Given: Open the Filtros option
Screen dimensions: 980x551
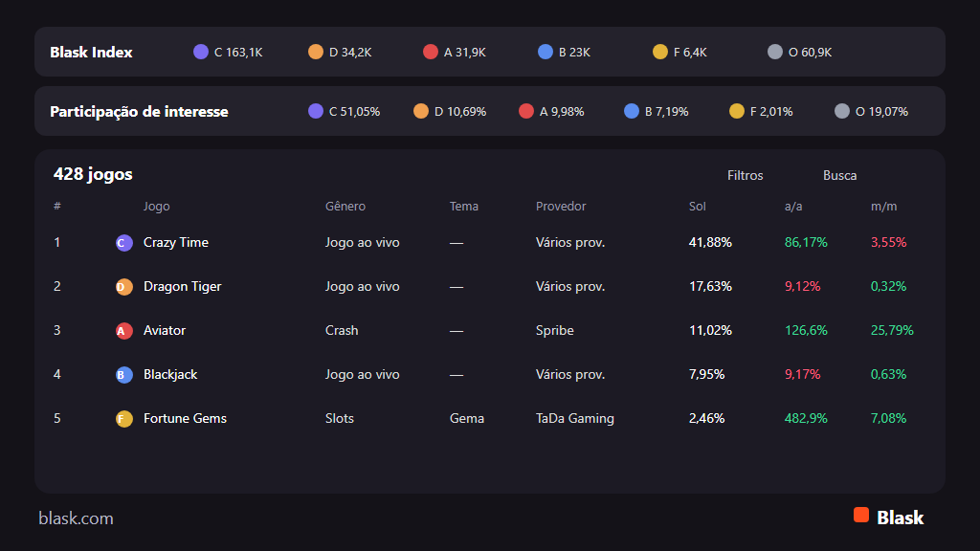Looking at the screenshot, I should pos(745,176).
